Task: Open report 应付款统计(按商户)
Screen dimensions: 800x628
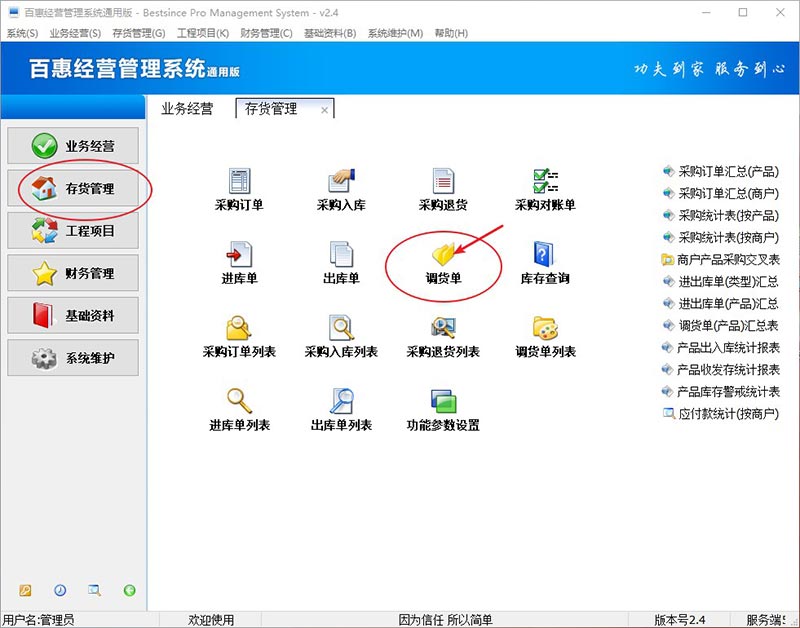Action: coord(721,413)
